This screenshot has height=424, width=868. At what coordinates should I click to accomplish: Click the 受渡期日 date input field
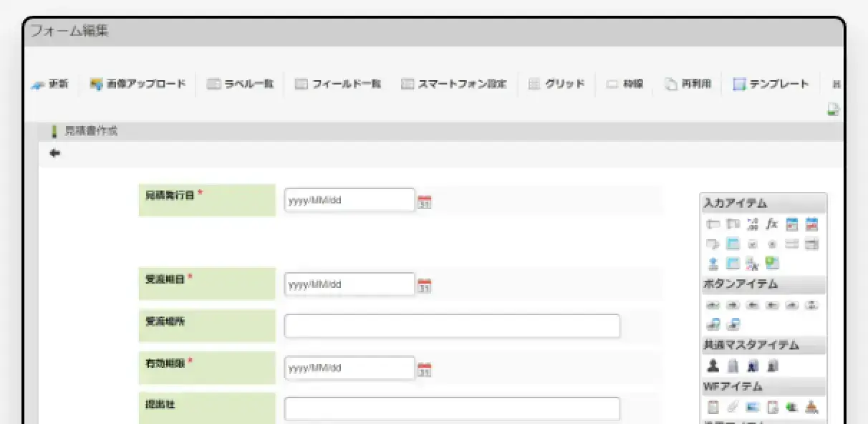click(349, 284)
